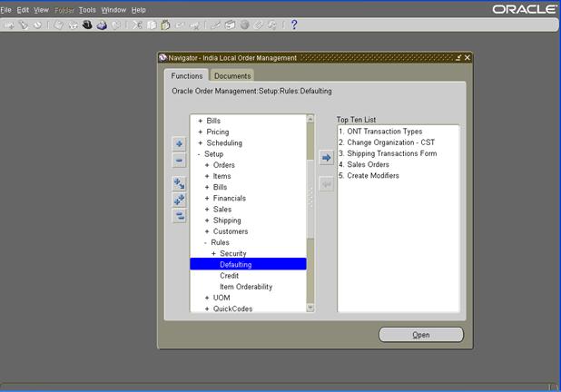
Task: Click the Close Form toolbar icon
Action: click(116, 25)
